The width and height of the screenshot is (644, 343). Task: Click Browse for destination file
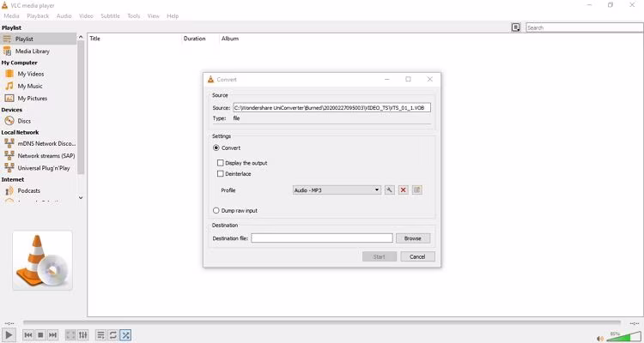pyautogui.click(x=413, y=238)
